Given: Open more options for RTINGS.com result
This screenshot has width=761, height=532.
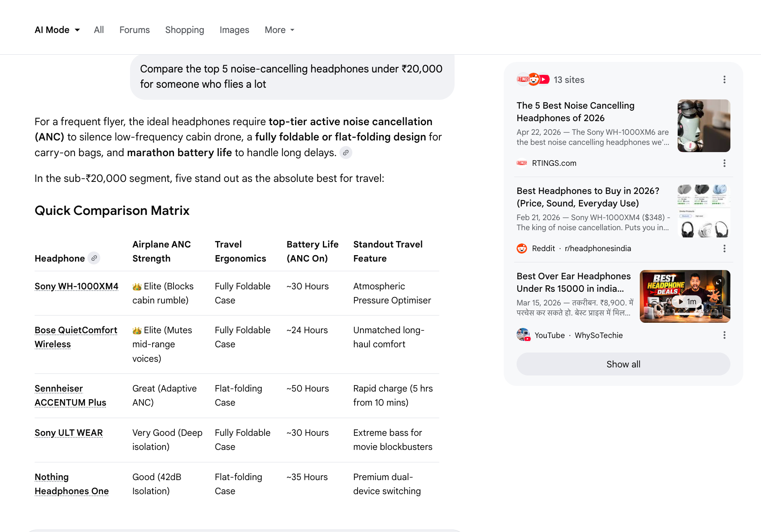Looking at the screenshot, I should (724, 163).
